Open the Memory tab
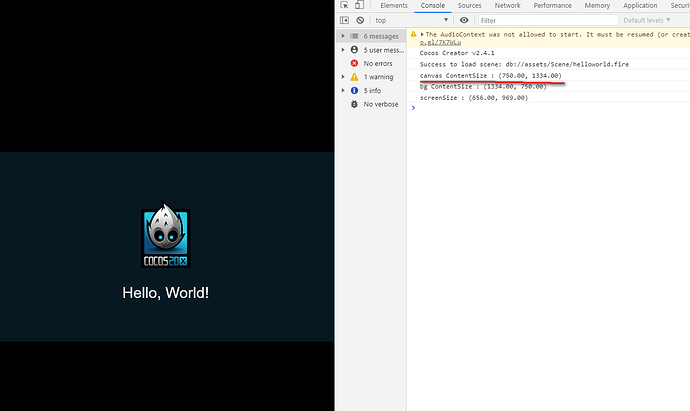This screenshot has height=411, width=690. pyautogui.click(x=597, y=5)
